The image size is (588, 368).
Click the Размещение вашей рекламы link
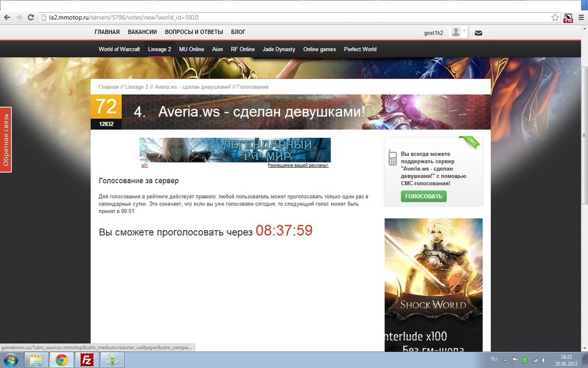pyautogui.click(x=298, y=165)
